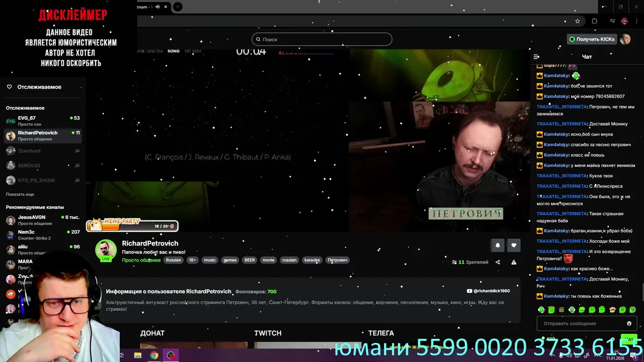Open the browser extensions puzzle icon

595,21
